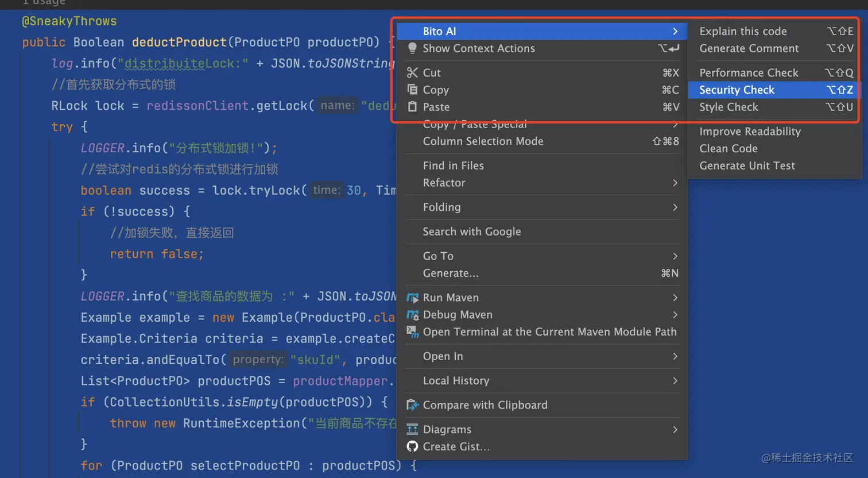The height and width of the screenshot is (478, 868).
Task: Open the Refactor menu entry
Action: (x=542, y=183)
